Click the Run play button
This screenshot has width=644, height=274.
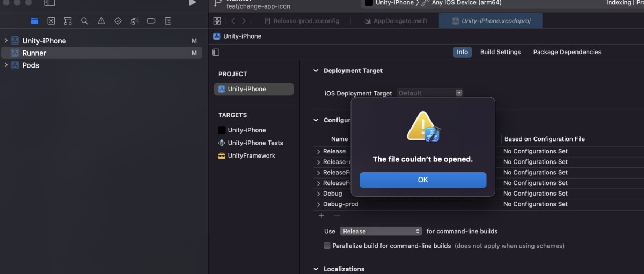pos(193,3)
